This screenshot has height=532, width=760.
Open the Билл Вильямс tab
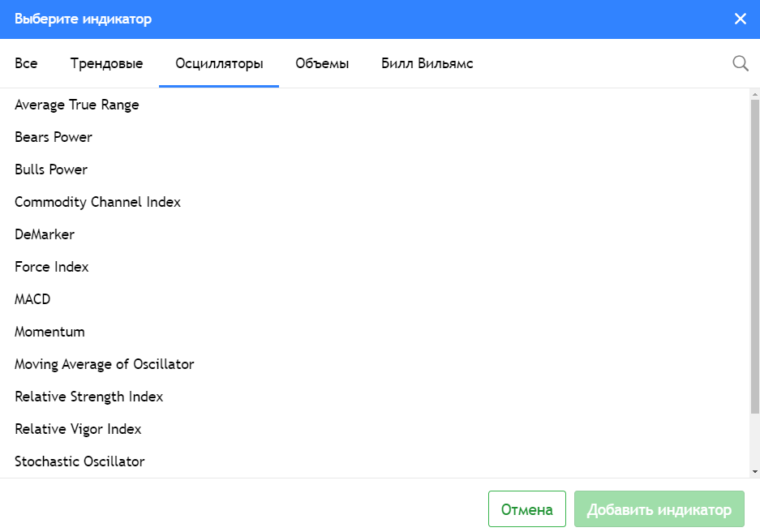(x=427, y=63)
